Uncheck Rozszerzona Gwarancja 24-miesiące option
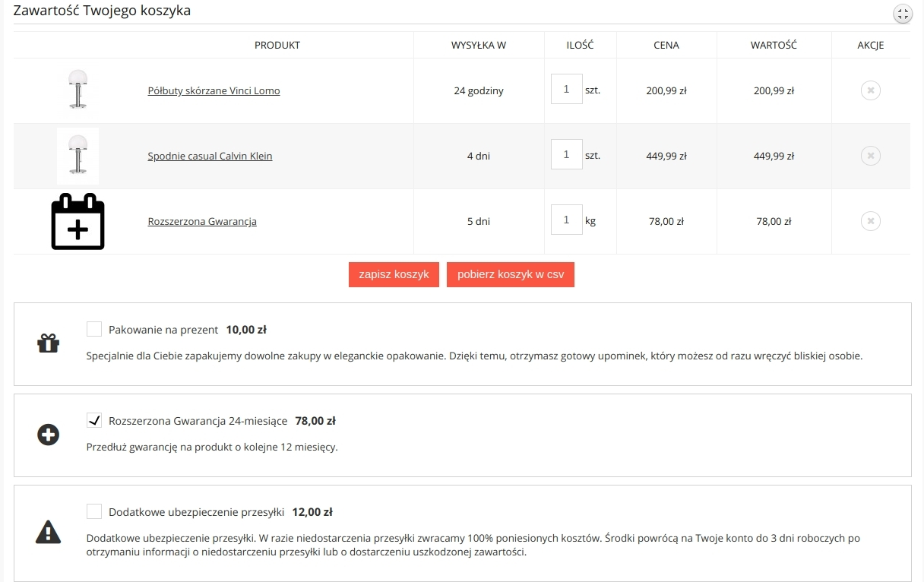Screen dimensions: 924x582 point(94,419)
